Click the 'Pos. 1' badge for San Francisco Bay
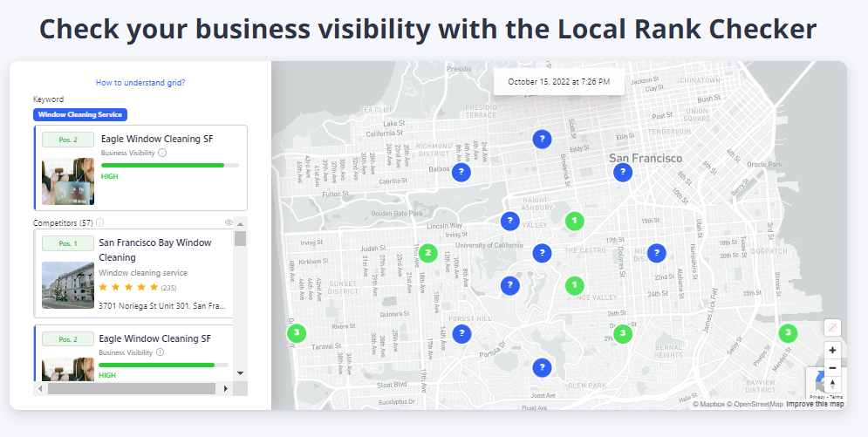This screenshot has height=437, width=868. click(x=68, y=243)
